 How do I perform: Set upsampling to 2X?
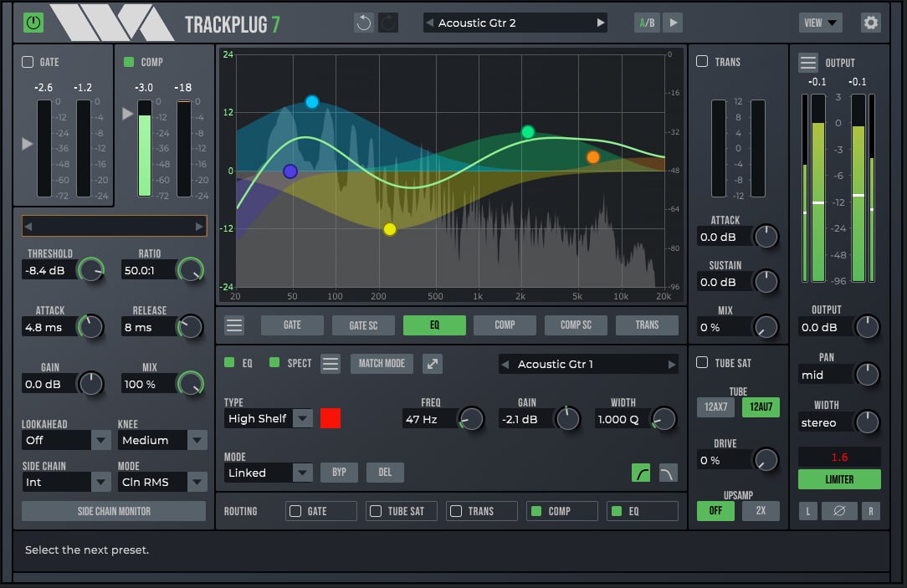[761, 510]
